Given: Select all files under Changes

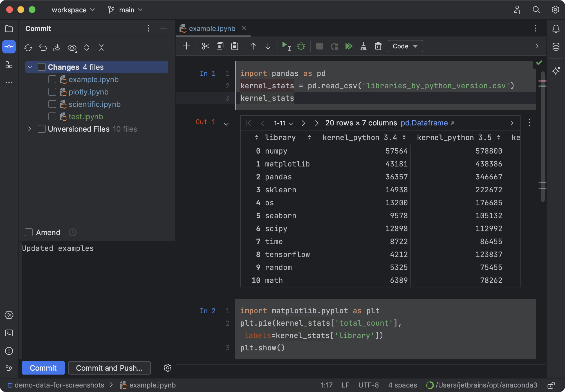Looking at the screenshot, I should 42,67.
